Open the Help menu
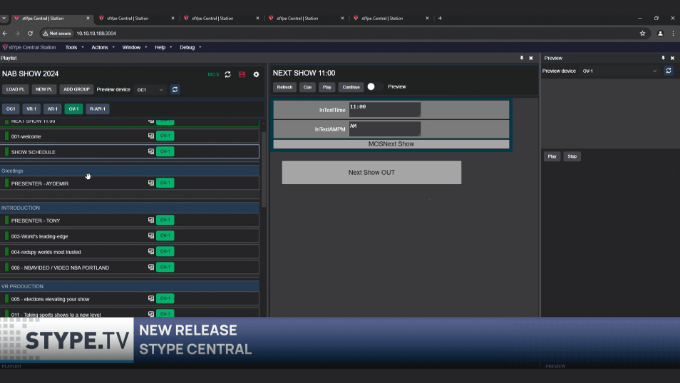 pyautogui.click(x=163, y=47)
